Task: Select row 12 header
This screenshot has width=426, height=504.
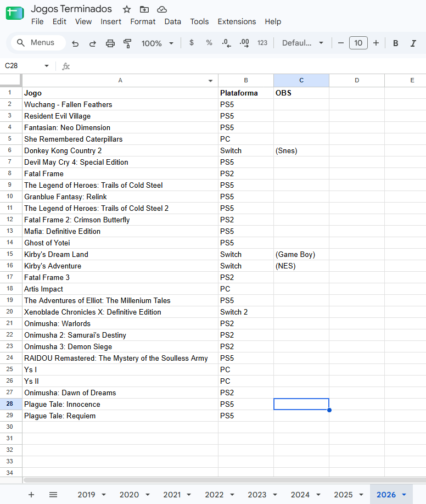Action: pyautogui.click(x=10, y=220)
